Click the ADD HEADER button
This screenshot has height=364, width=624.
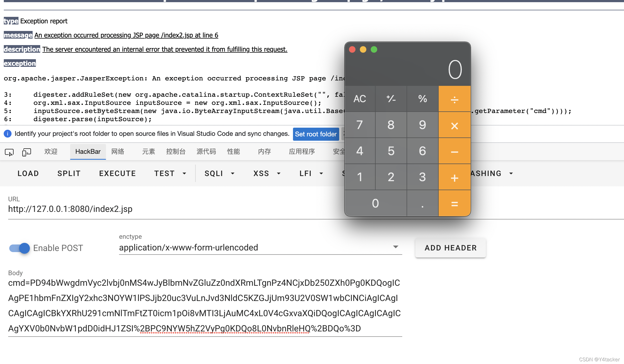click(x=450, y=248)
